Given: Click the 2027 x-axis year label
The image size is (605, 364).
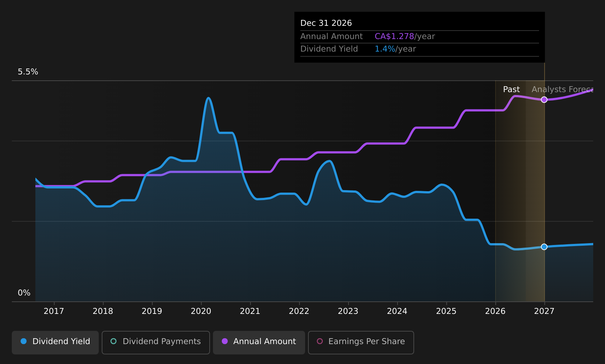Looking at the screenshot, I should (544, 311).
